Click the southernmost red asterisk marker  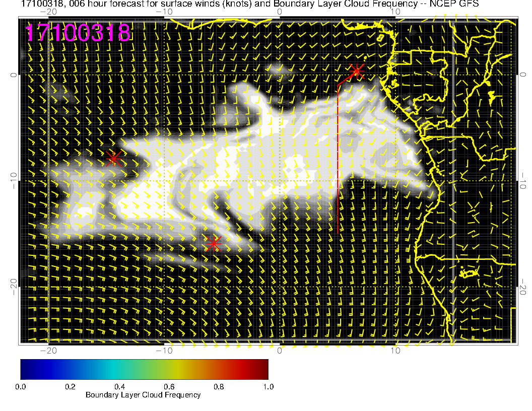pyautogui.click(x=213, y=244)
